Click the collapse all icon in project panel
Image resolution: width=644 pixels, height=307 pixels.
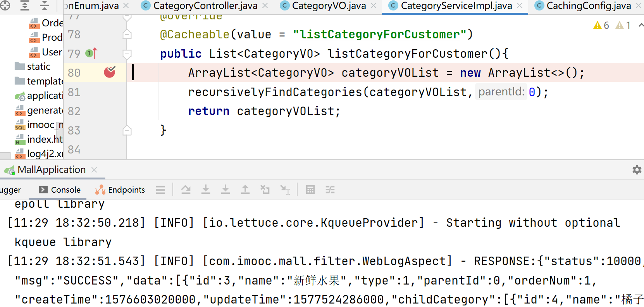[x=45, y=5]
